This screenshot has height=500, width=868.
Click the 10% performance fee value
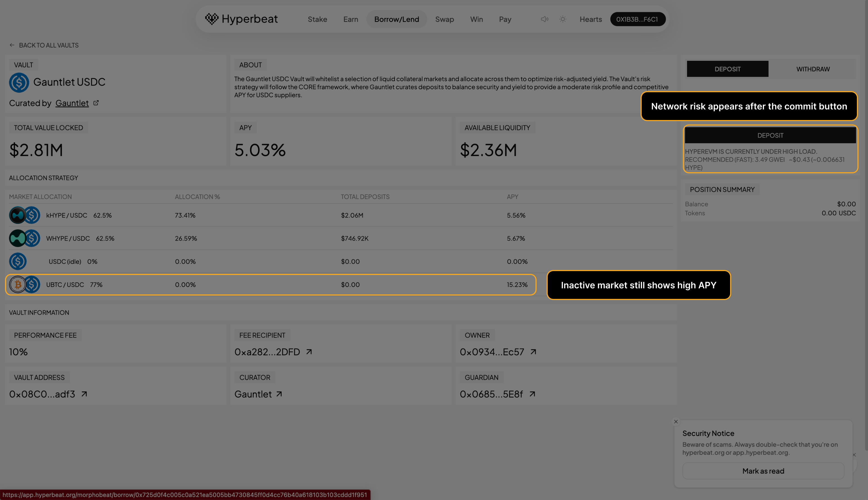pyautogui.click(x=18, y=352)
